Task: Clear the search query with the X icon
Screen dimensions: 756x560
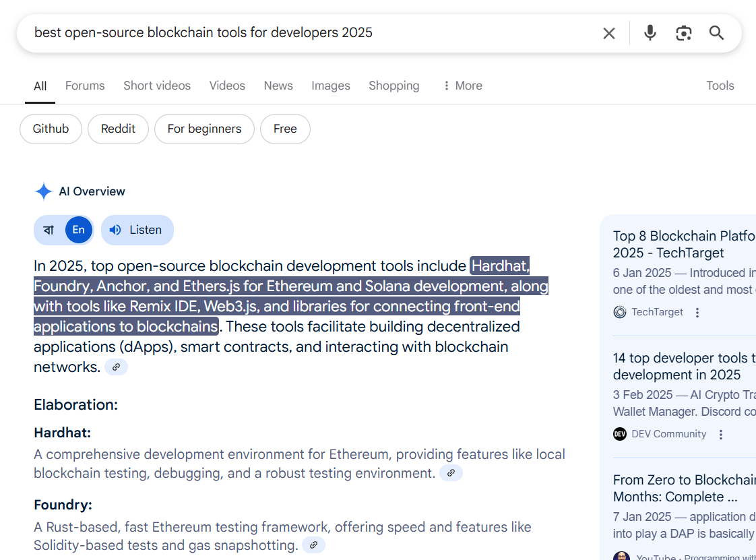Action: (609, 33)
